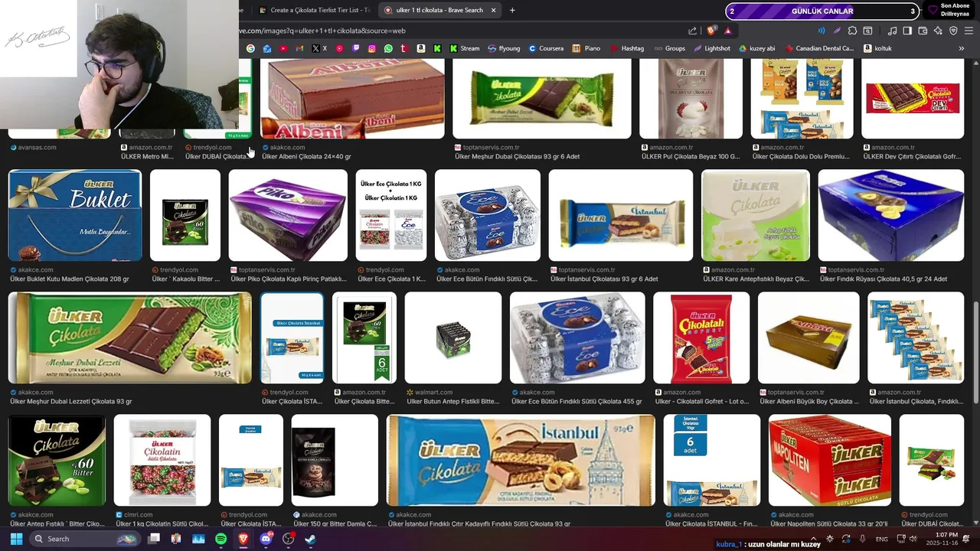Open the Piano bookmark
This screenshot has height=551, width=980.
point(586,48)
